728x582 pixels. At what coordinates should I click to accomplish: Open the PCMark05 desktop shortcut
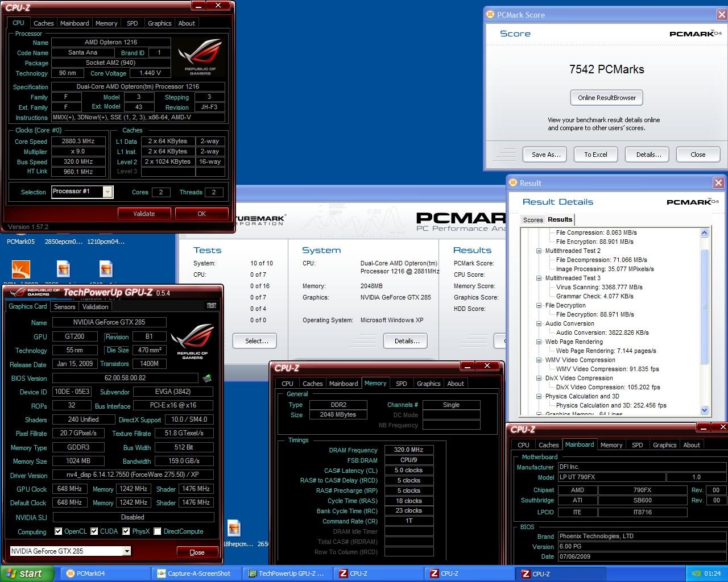tap(21, 242)
